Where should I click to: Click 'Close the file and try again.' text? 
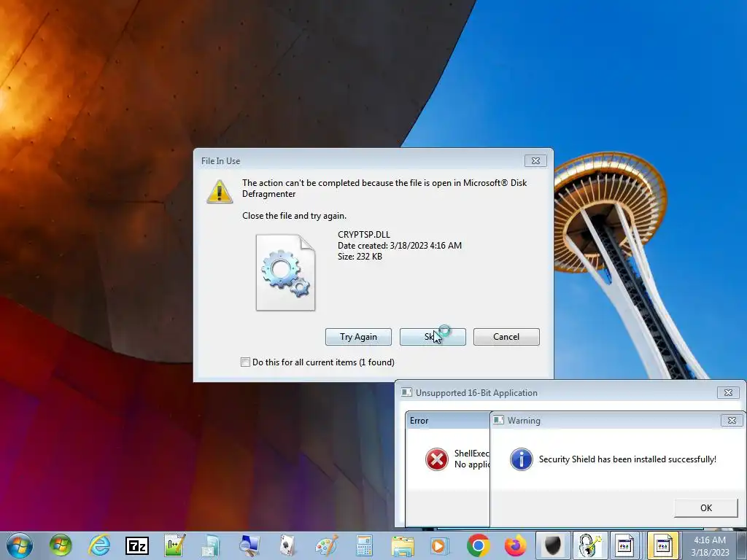295,216
